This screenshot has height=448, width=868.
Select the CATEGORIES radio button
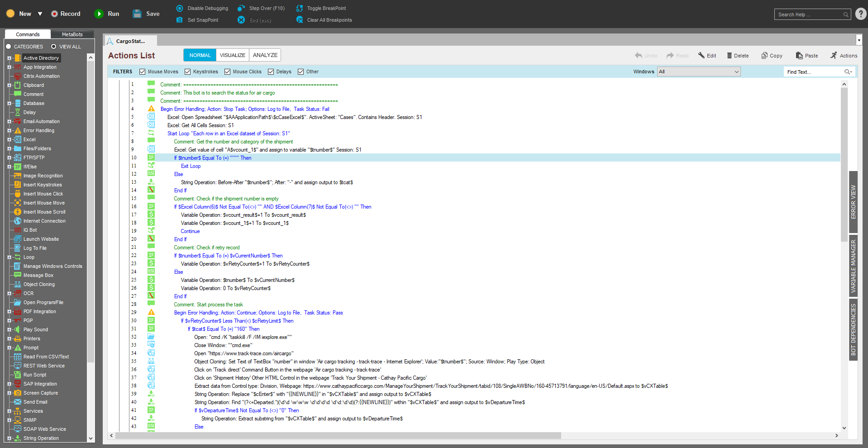pos(8,47)
